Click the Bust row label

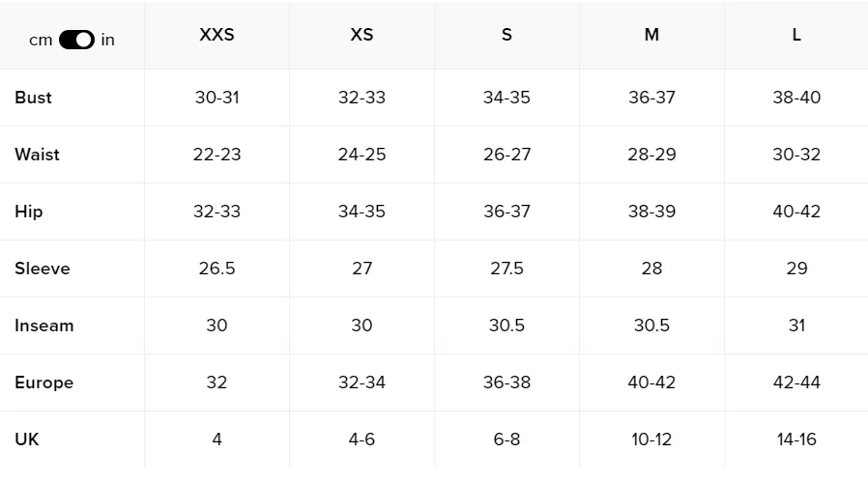point(33,98)
